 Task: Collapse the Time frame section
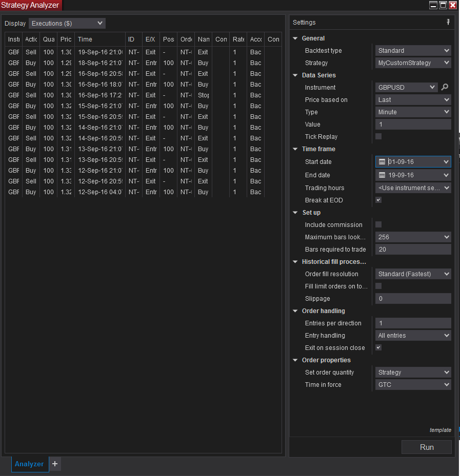tap(295, 149)
